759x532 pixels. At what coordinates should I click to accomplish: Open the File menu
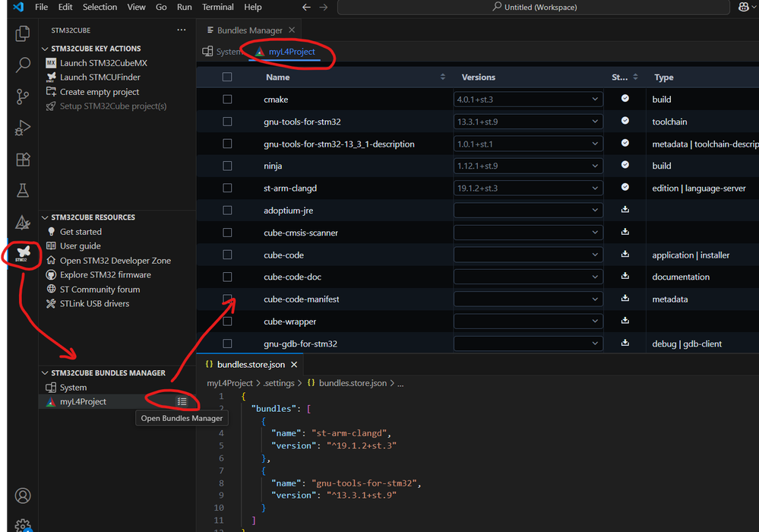42,8
